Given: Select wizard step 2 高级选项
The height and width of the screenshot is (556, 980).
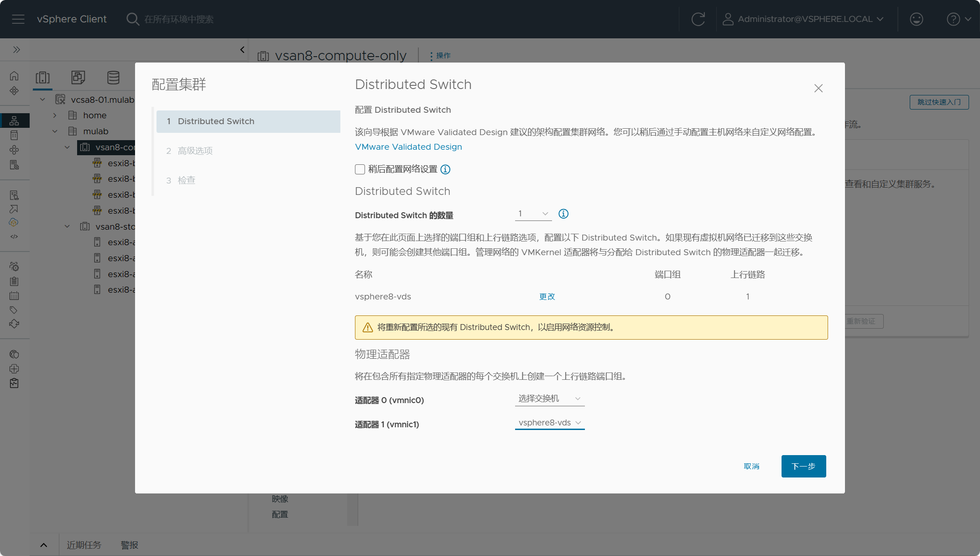Looking at the screenshot, I should coord(248,151).
